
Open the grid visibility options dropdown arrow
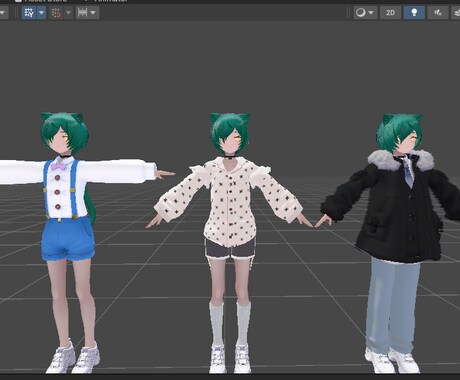[41, 13]
